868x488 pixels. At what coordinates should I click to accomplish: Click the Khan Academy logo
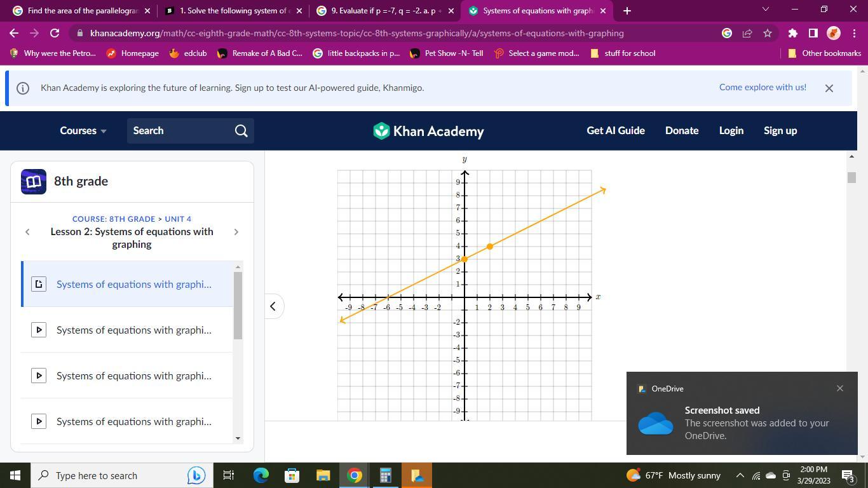click(429, 131)
